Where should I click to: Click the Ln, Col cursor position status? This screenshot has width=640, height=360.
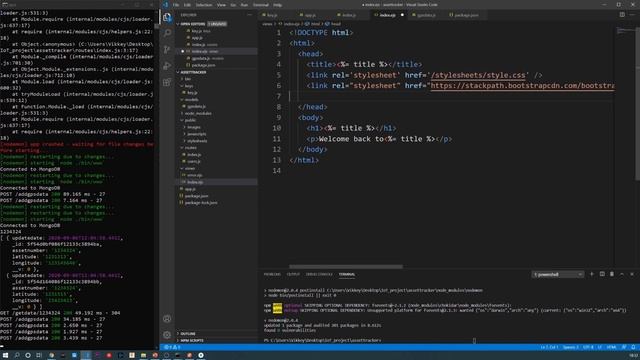click(549, 347)
